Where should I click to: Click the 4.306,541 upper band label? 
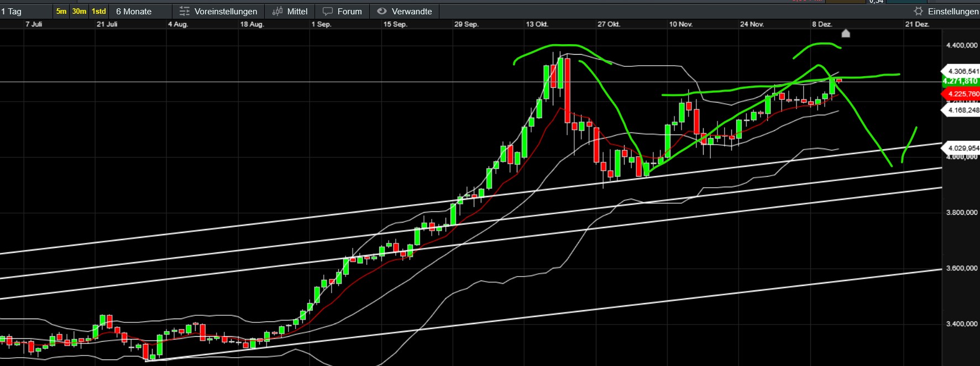tap(961, 71)
